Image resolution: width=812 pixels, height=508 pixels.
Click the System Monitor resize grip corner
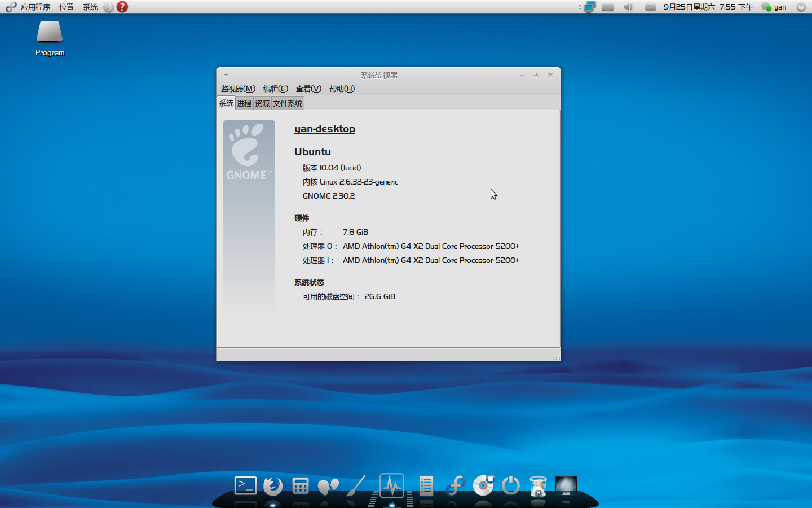tap(557, 357)
